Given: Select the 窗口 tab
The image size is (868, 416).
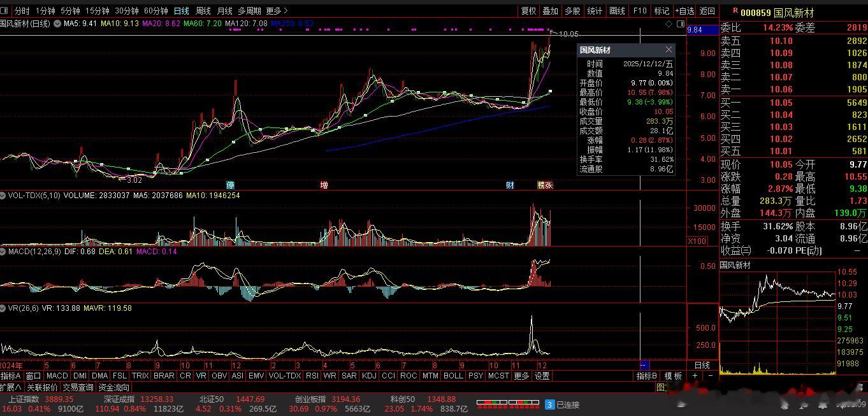Looking at the screenshot, I should (x=33, y=376).
